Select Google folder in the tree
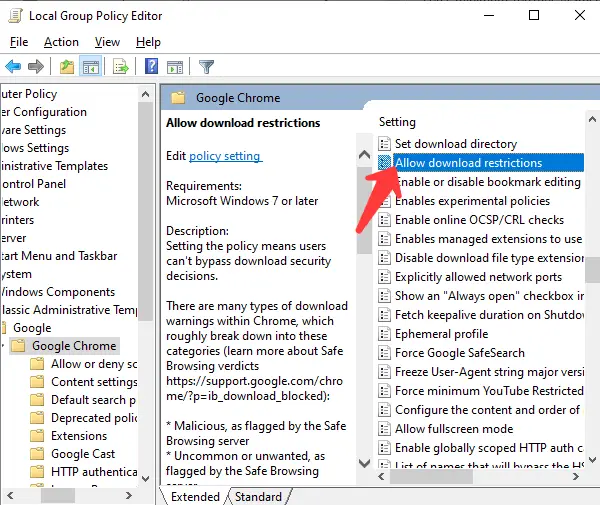Screen dimensions: 600x505 (x=32, y=328)
